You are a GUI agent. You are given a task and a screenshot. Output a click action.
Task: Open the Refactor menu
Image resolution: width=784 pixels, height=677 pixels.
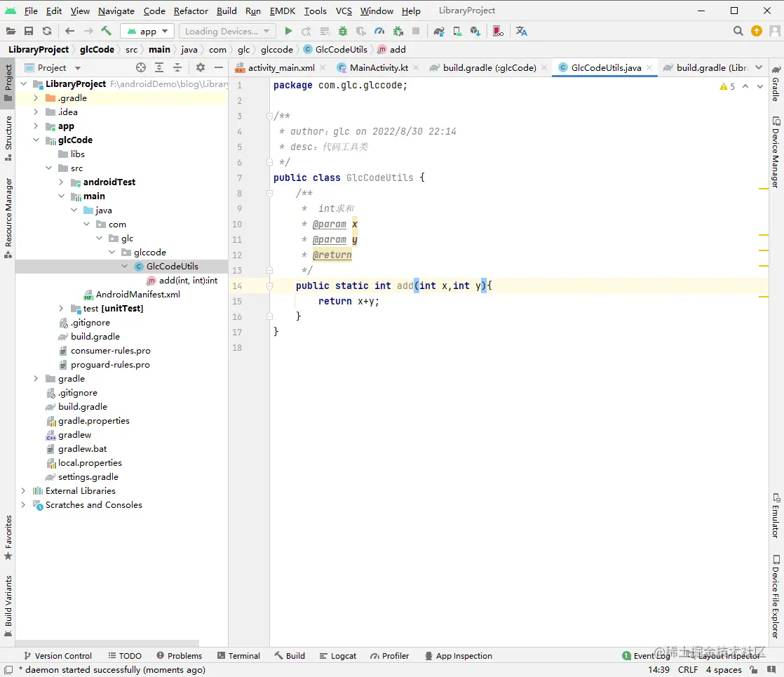(x=191, y=11)
